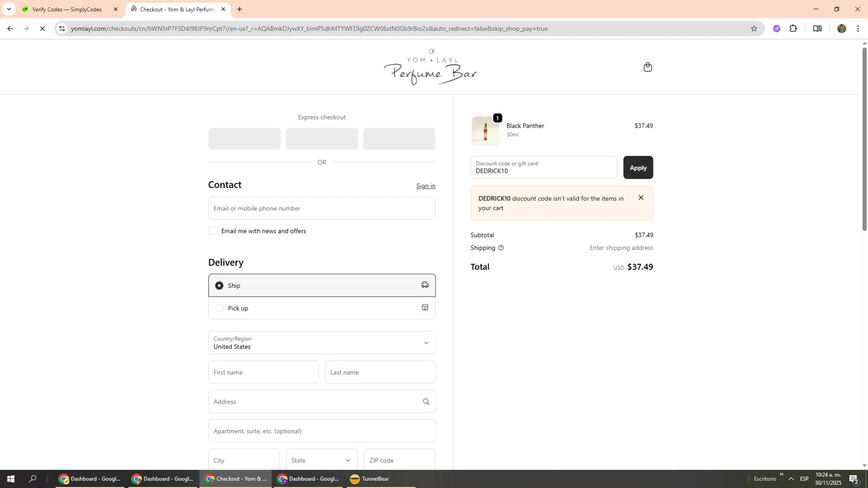Open the Chrome extensions puzzle icon

[793, 28]
